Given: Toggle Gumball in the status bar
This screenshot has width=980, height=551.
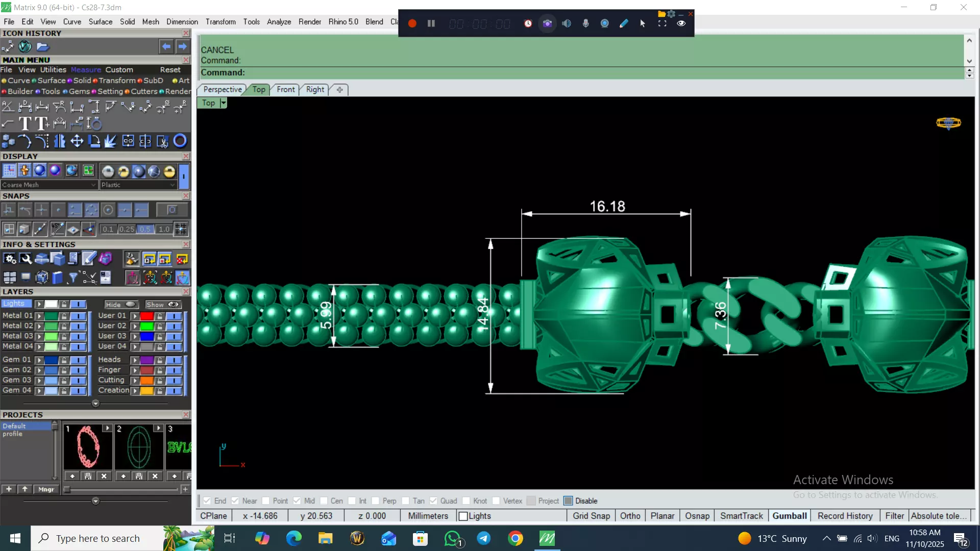Looking at the screenshot, I should pos(789,516).
